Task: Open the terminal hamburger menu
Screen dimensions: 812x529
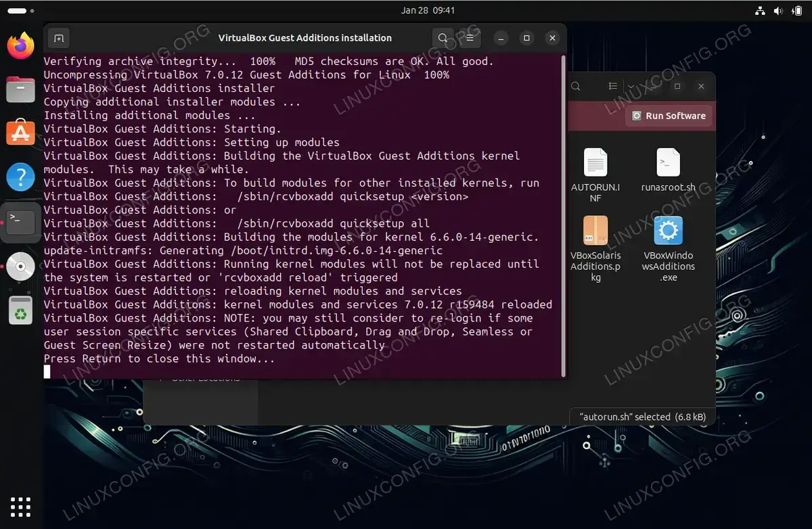Action: [x=470, y=38]
